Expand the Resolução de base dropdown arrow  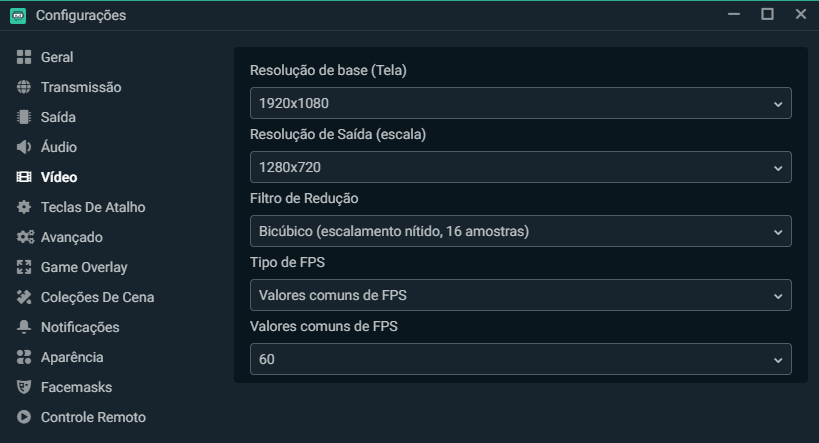pyautogui.click(x=778, y=103)
